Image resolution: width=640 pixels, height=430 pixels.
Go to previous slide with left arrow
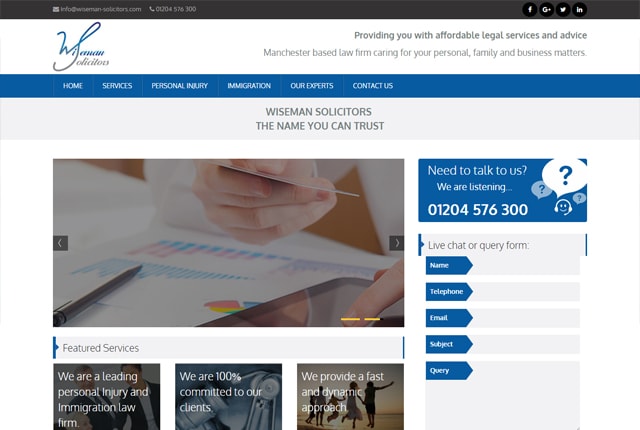click(x=61, y=243)
